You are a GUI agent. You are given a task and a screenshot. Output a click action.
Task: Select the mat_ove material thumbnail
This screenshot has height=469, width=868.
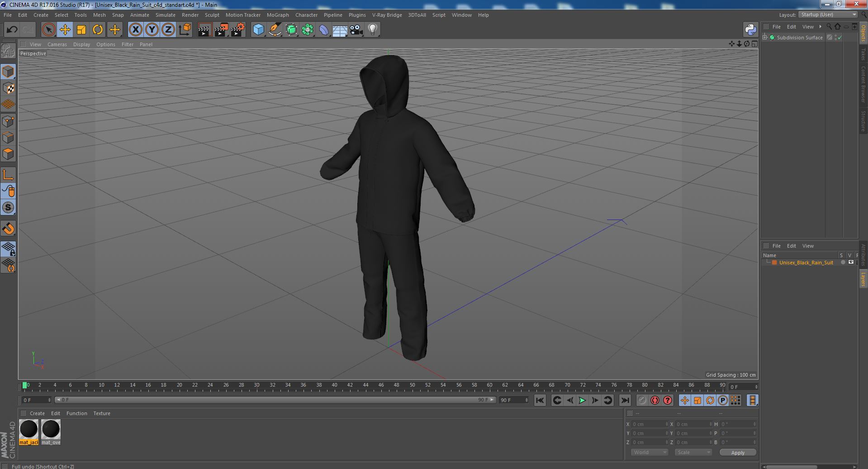pyautogui.click(x=51, y=432)
